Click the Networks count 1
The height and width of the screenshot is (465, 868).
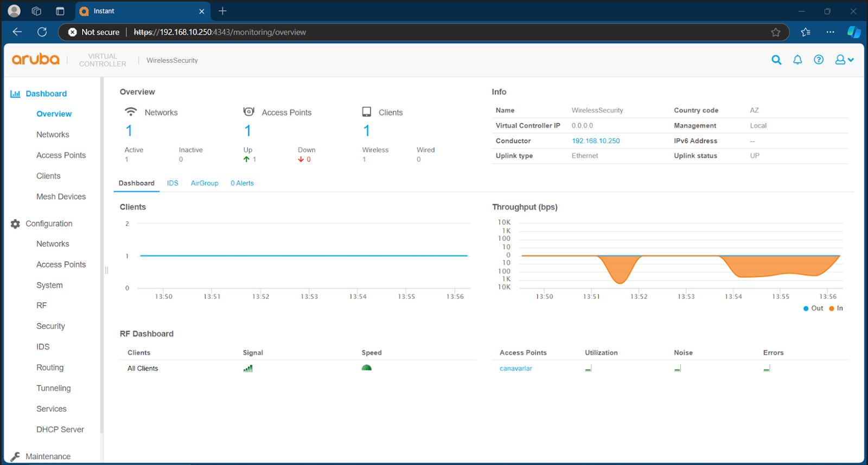129,131
